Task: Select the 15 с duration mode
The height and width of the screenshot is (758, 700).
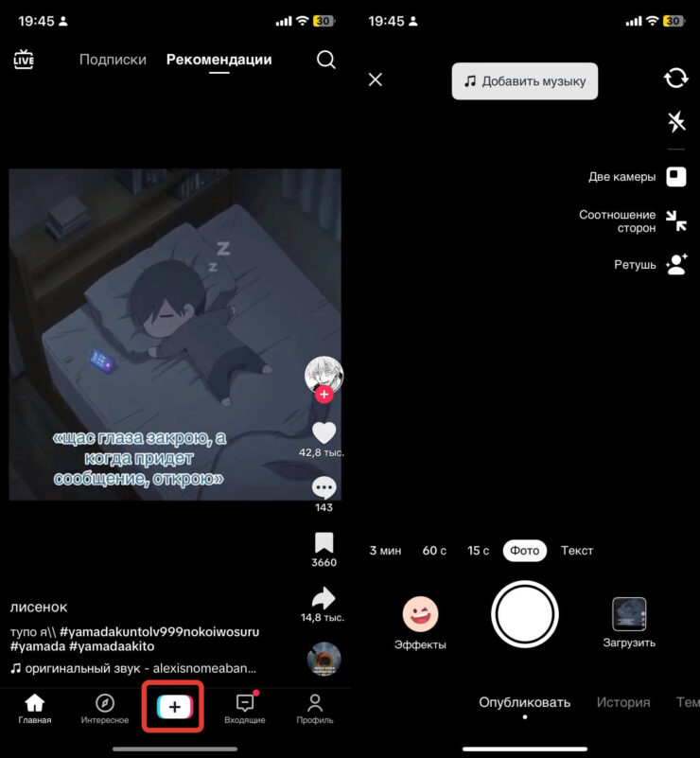Action: click(479, 551)
